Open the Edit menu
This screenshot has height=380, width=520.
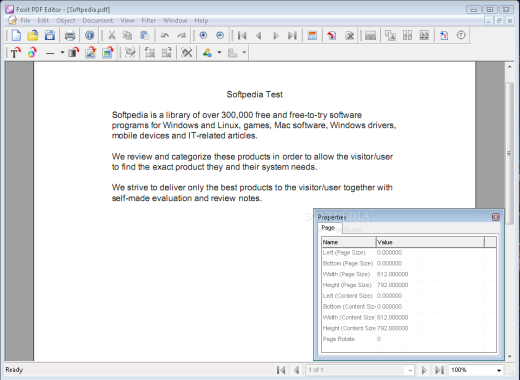point(43,21)
